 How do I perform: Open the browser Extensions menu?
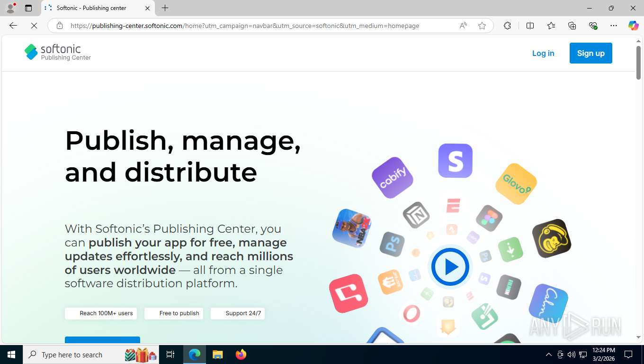point(507,26)
